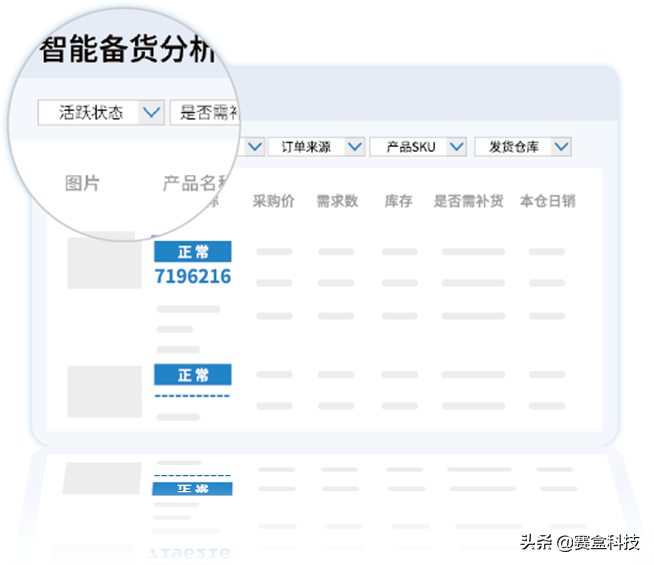
Task: Click the second product's dashed link
Action: pyautogui.click(x=192, y=396)
